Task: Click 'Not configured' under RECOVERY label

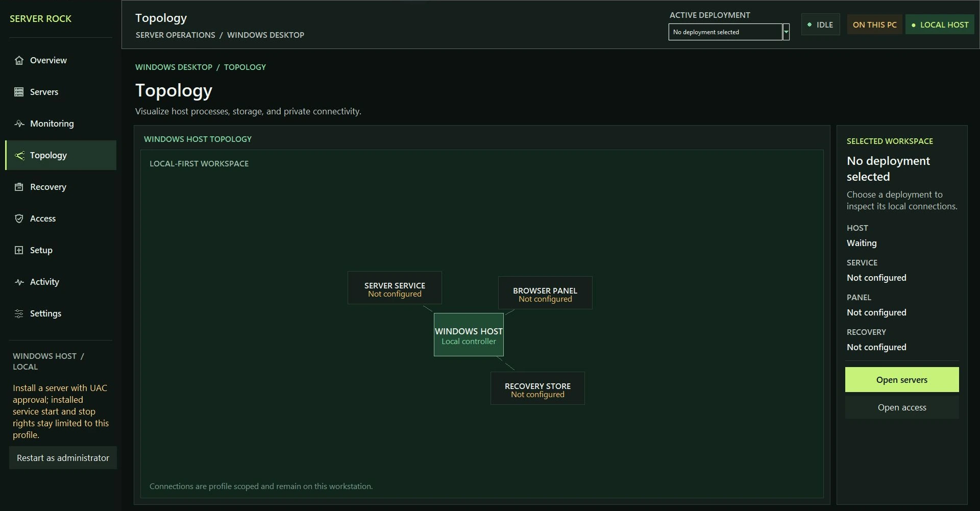Action: click(x=876, y=347)
